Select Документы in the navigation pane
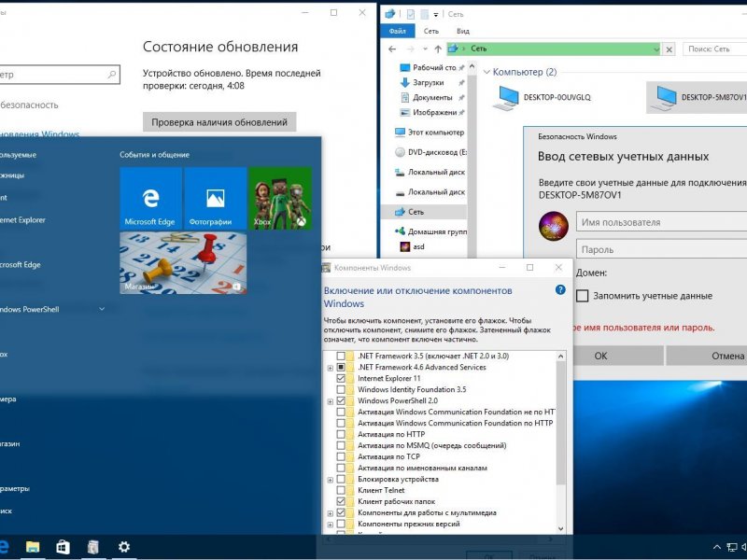 pos(432,97)
